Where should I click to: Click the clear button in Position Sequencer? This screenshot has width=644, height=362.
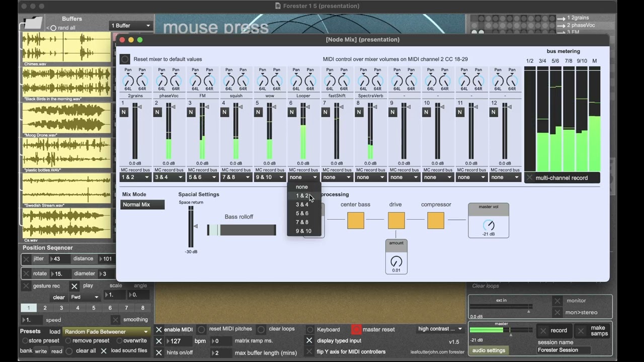59,297
